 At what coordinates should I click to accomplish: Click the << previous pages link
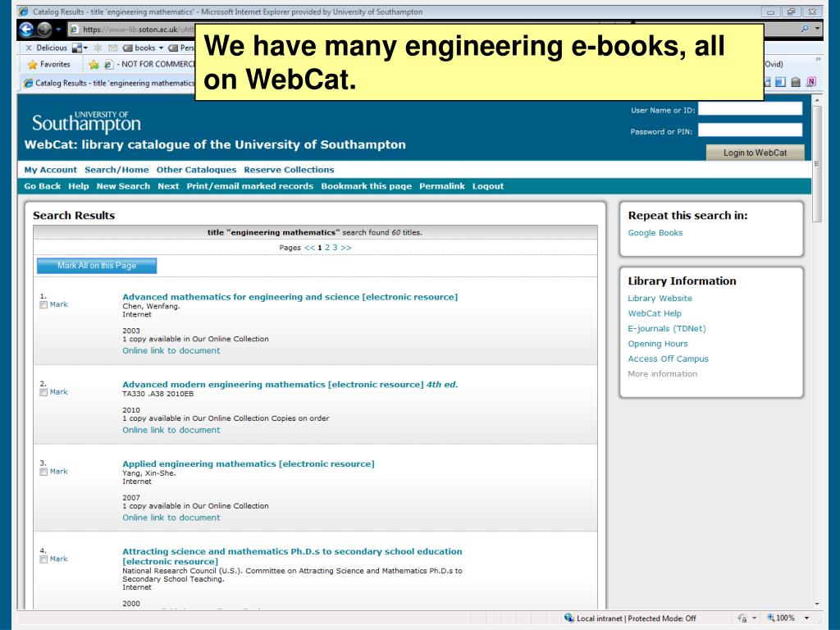[x=309, y=248]
